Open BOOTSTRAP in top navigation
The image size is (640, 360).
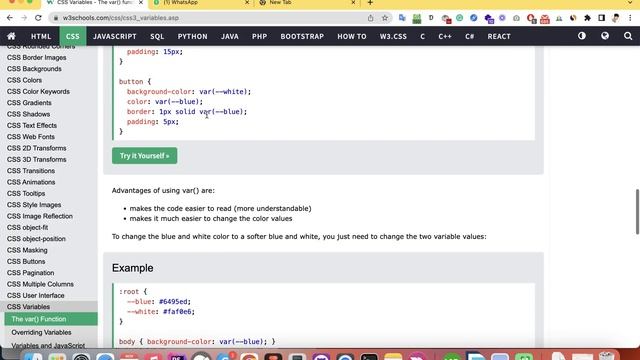click(302, 36)
